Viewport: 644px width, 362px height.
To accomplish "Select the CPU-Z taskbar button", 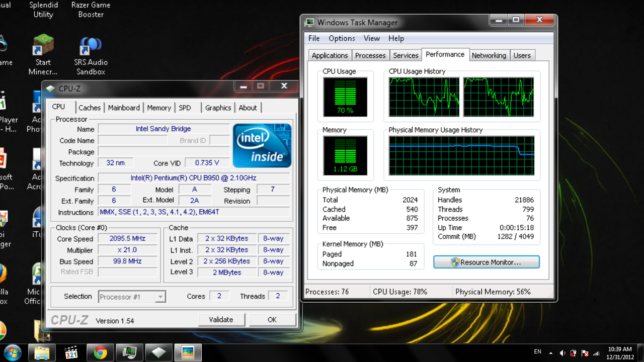I will pyautogui.click(x=158, y=352).
